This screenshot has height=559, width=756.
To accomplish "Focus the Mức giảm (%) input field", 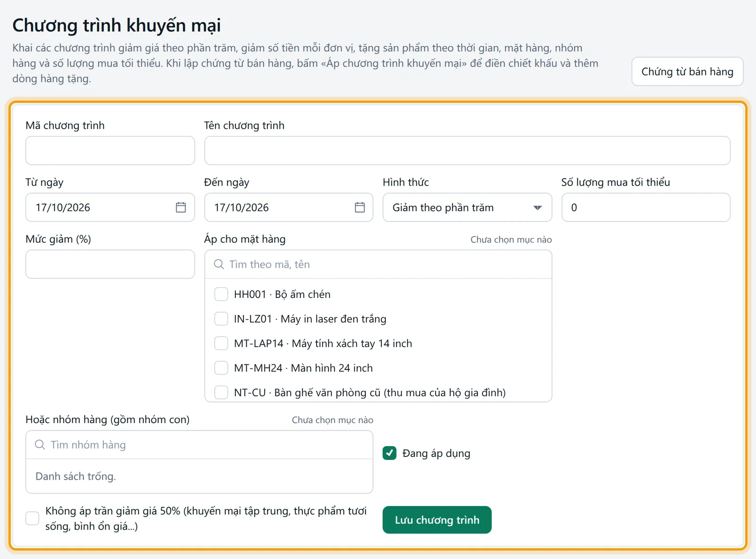I will tap(110, 264).
